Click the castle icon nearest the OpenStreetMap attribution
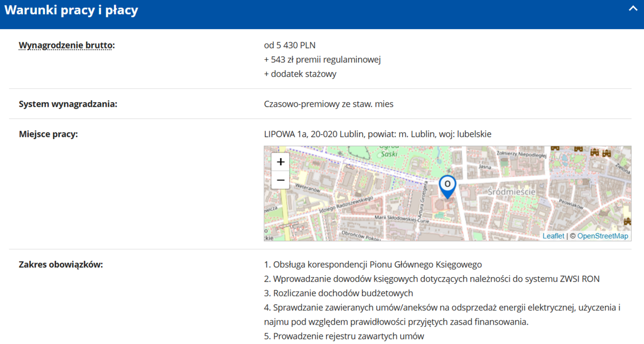Screen dimensions: 644x344 [x=627, y=221]
